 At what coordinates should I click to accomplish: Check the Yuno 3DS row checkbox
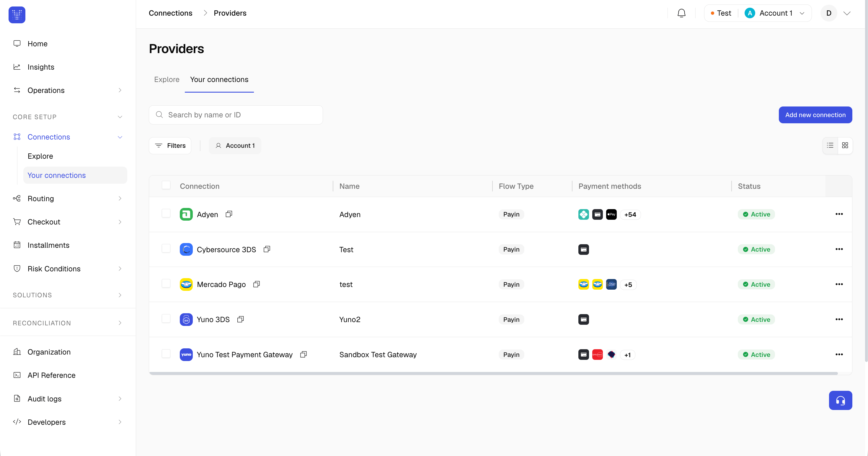(166, 318)
